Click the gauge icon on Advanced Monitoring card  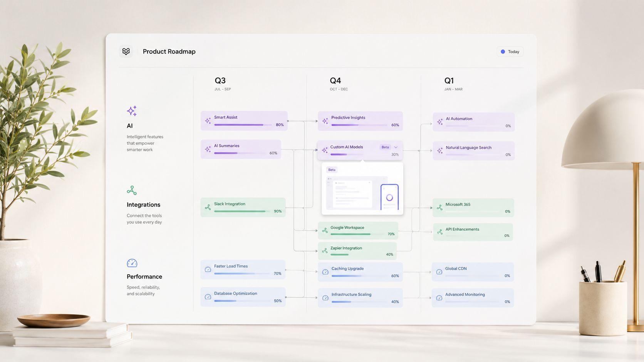pyautogui.click(x=439, y=298)
